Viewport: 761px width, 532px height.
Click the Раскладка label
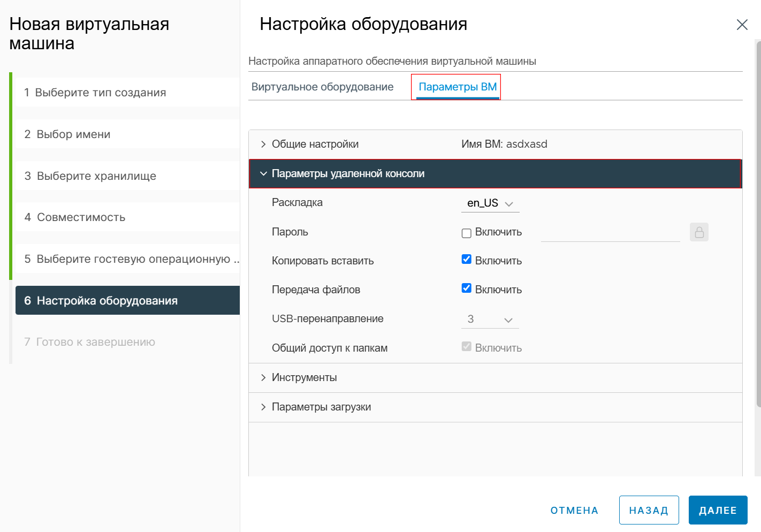297,202
